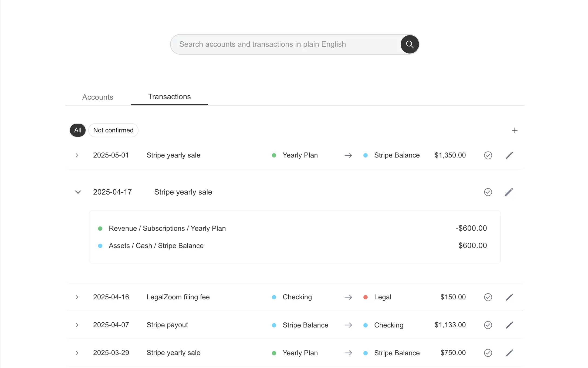
Task: Edit the Stripe payout transaction
Action: click(509, 325)
